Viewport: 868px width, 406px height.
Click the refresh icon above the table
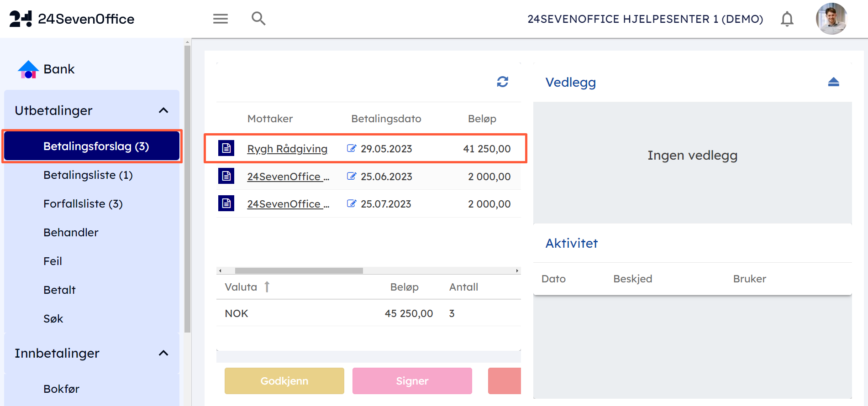click(502, 82)
